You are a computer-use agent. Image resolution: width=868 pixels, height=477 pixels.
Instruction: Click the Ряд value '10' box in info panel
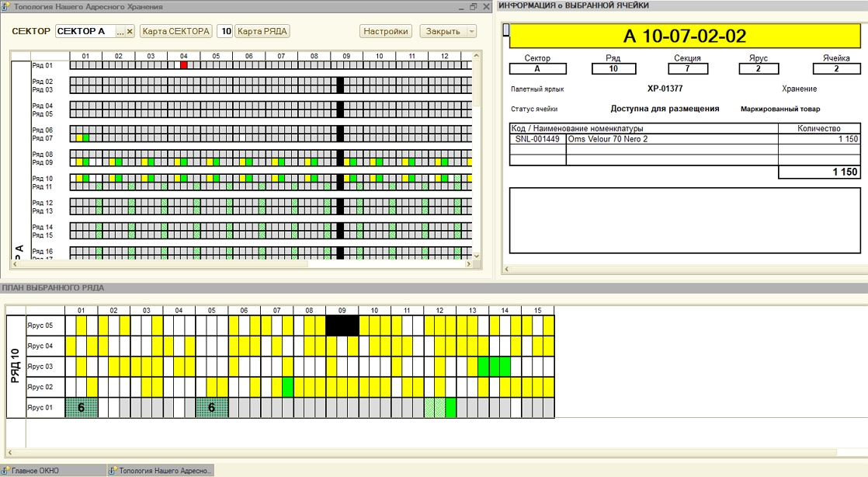click(613, 68)
